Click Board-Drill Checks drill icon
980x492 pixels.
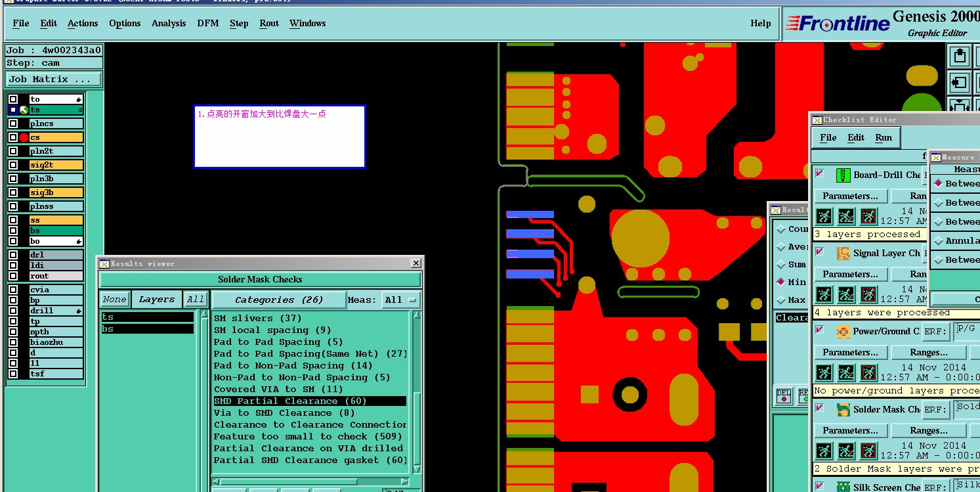coord(843,175)
